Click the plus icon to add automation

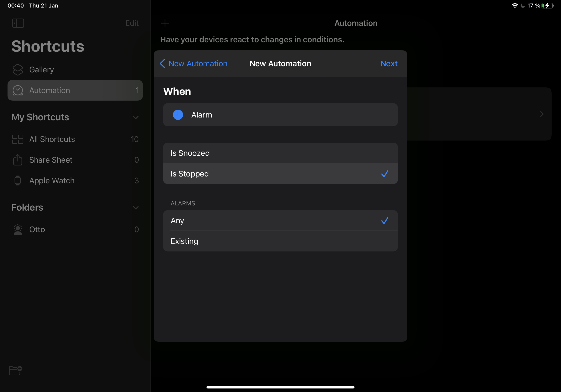click(x=165, y=23)
